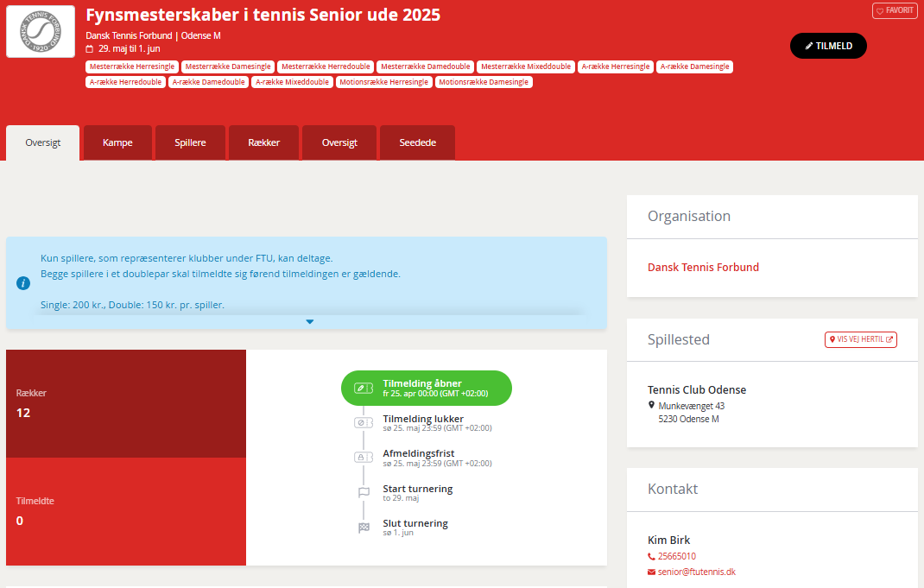Click the Afmeldingsfrist lock icon
This screenshot has width=924, height=588.
(x=364, y=458)
